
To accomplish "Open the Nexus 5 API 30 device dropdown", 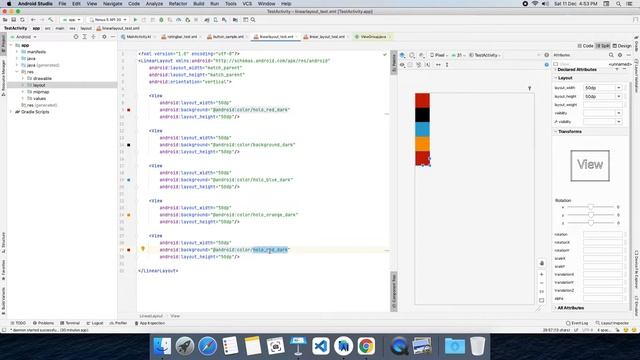I will coord(108,20).
